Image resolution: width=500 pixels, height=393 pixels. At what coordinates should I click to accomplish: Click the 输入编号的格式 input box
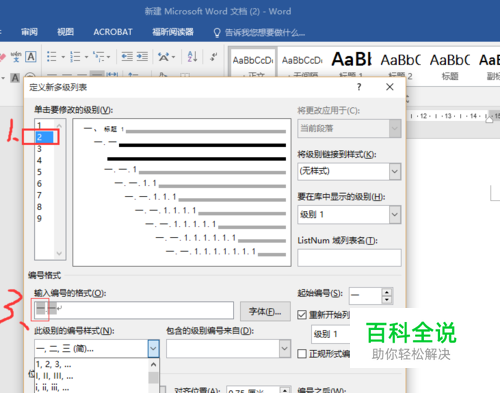click(x=133, y=310)
